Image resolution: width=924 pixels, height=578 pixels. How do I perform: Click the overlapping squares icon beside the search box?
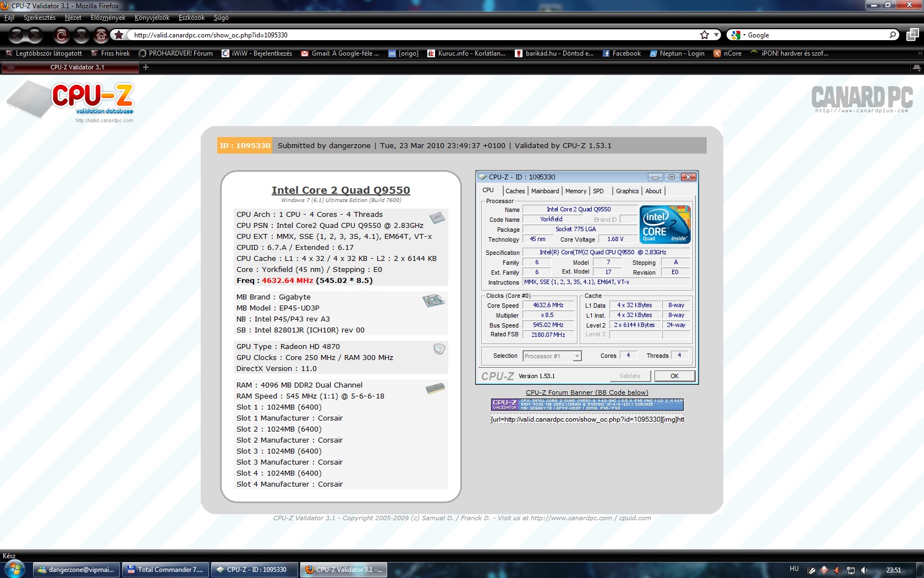(912, 35)
